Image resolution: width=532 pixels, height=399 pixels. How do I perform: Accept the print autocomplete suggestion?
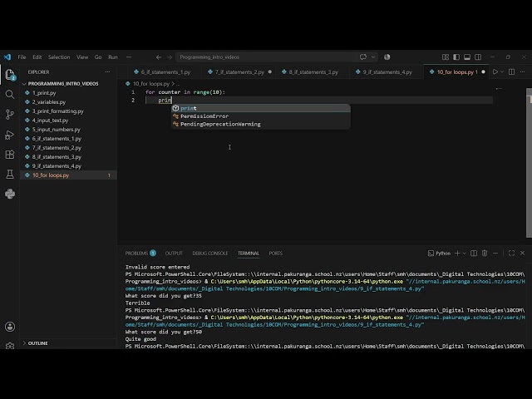click(260, 108)
